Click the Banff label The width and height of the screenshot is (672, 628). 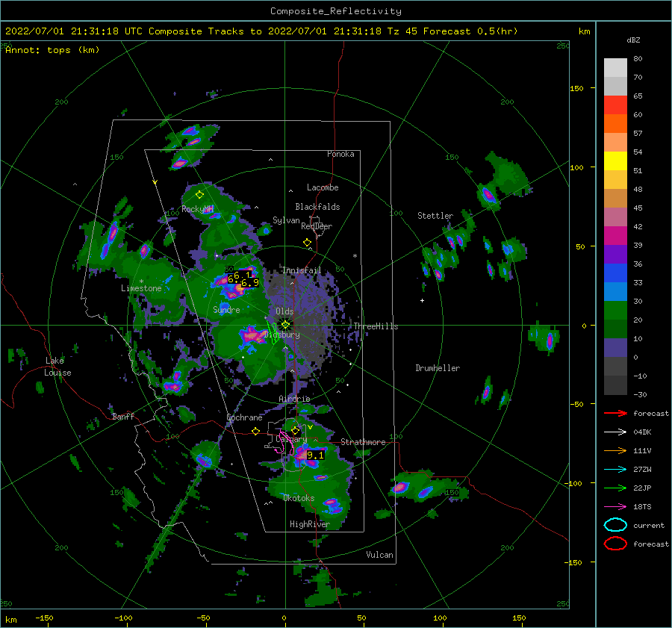123,416
